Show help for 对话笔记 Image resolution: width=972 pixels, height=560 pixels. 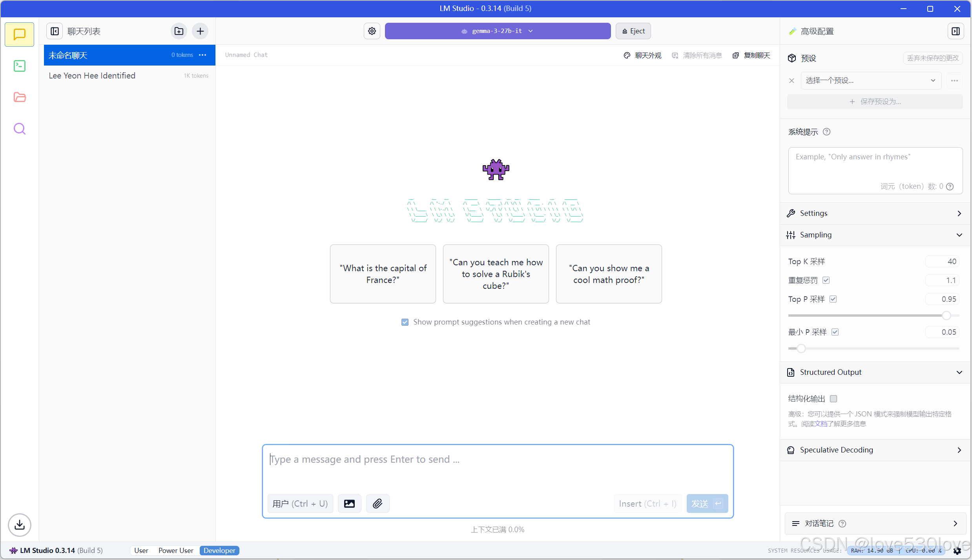tap(842, 524)
